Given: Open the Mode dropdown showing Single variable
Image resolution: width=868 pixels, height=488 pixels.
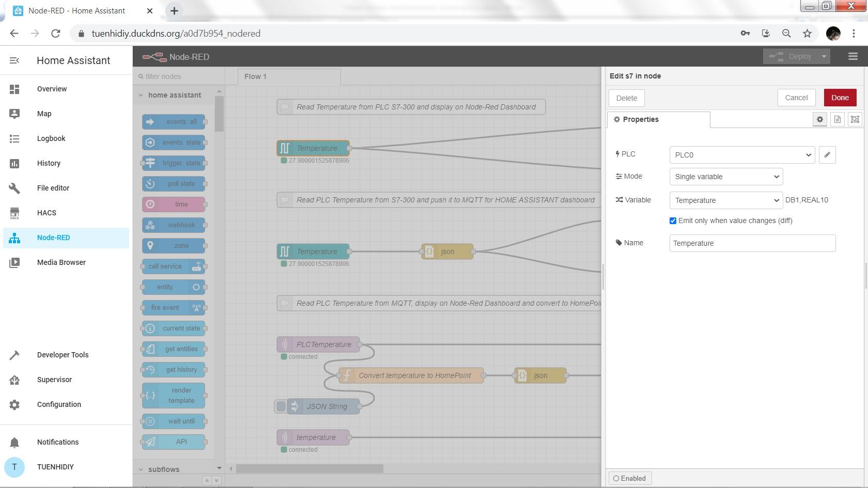Looking at the screenshot, I should click(726, 177).
